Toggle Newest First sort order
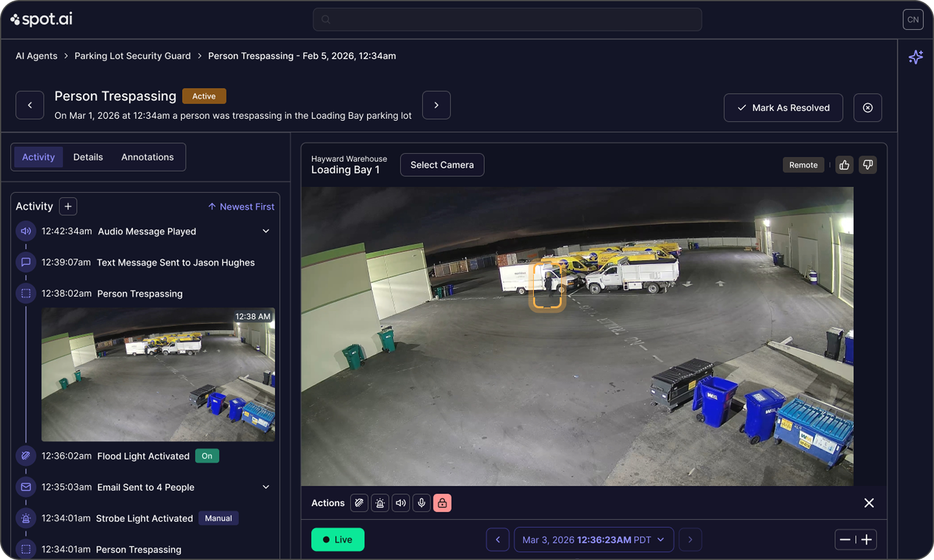 coord(241,207)
